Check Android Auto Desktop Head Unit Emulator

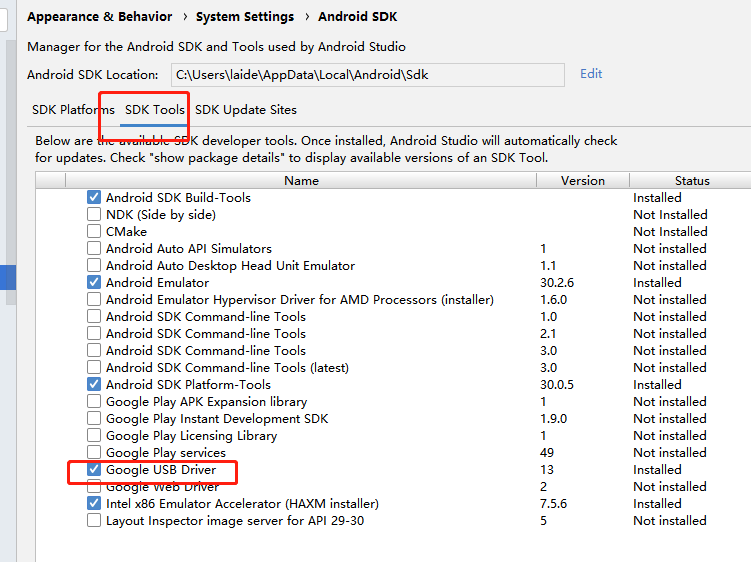(x=94, y=265)
